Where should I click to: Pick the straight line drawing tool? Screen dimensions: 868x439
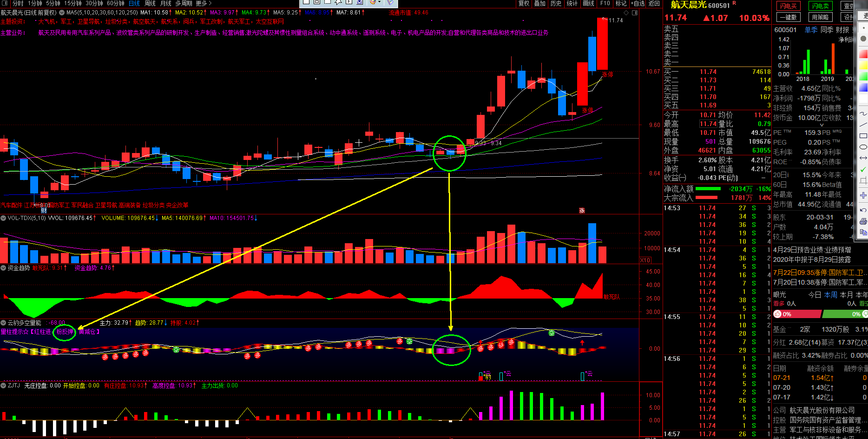click(863, 125)
